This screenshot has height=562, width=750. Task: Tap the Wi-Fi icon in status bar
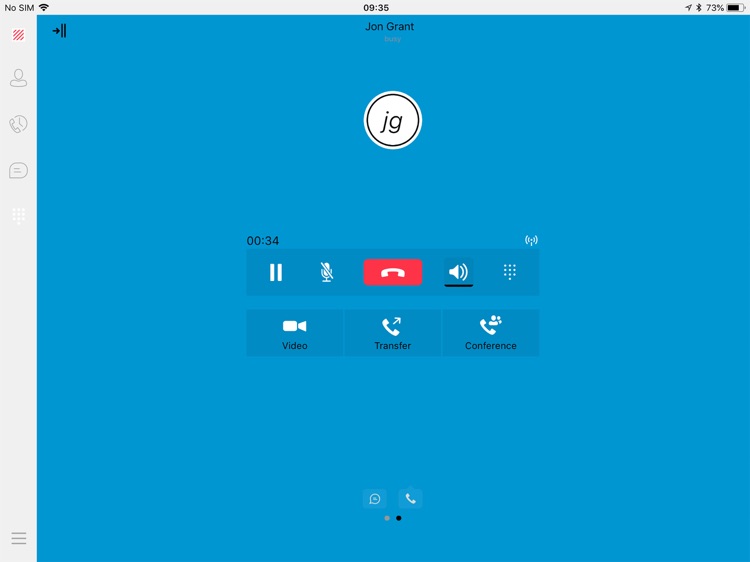(44, 7)
